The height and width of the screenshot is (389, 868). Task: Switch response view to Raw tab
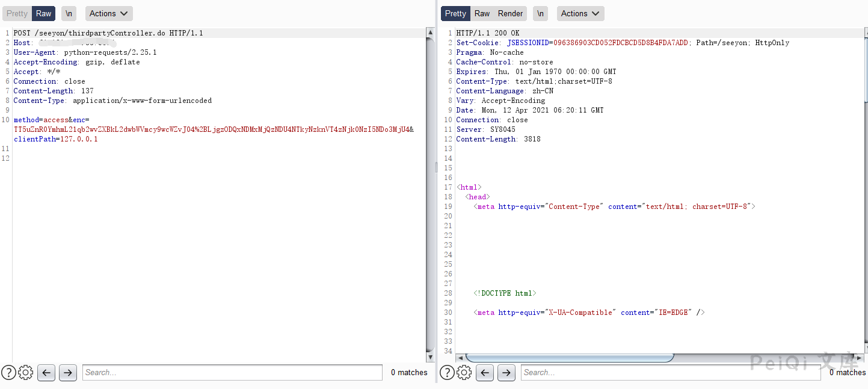coord(482,13)
